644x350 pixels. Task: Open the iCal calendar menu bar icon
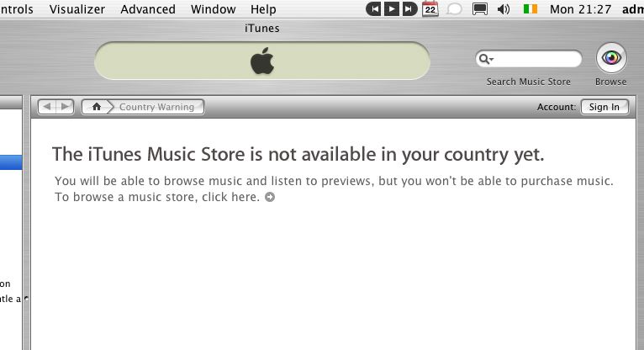point(430,8)
